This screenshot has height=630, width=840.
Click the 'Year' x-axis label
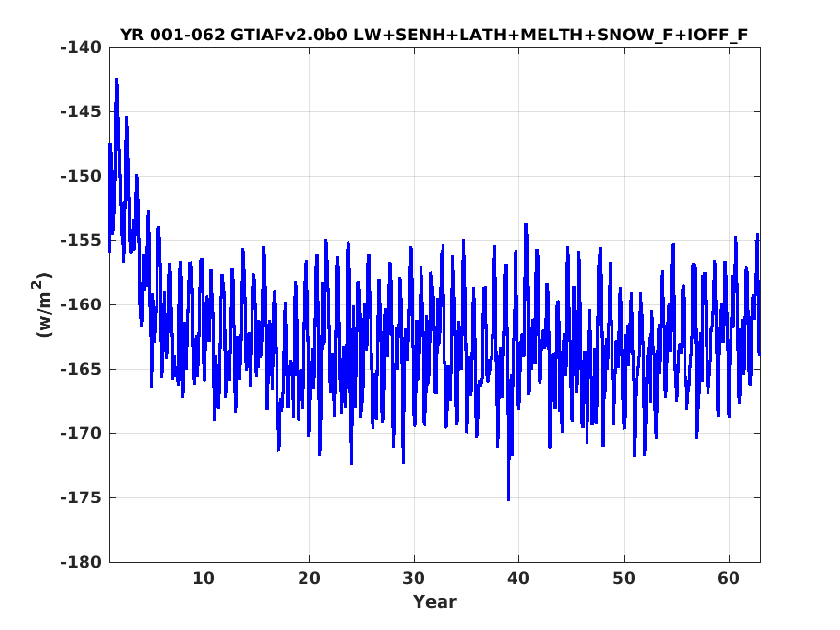pos(435,601)
